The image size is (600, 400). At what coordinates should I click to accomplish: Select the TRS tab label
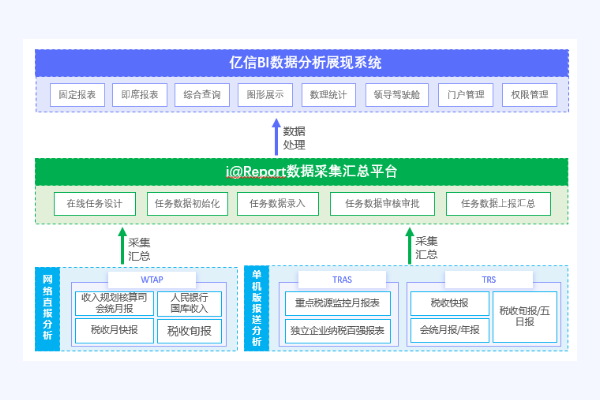click(x=489, y=280)
